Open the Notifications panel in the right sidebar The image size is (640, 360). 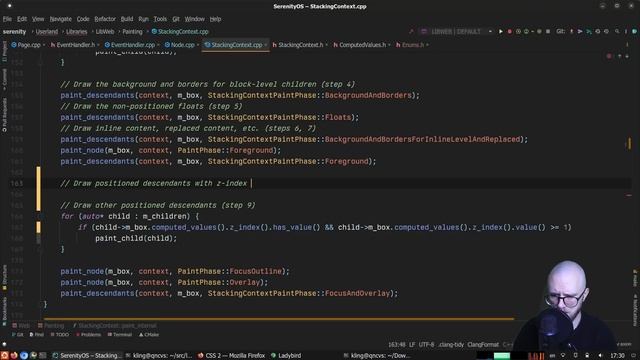coord(635,310)
